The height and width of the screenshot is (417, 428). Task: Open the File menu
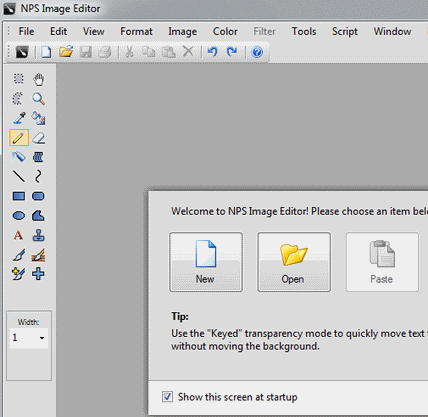coord(26,31)
